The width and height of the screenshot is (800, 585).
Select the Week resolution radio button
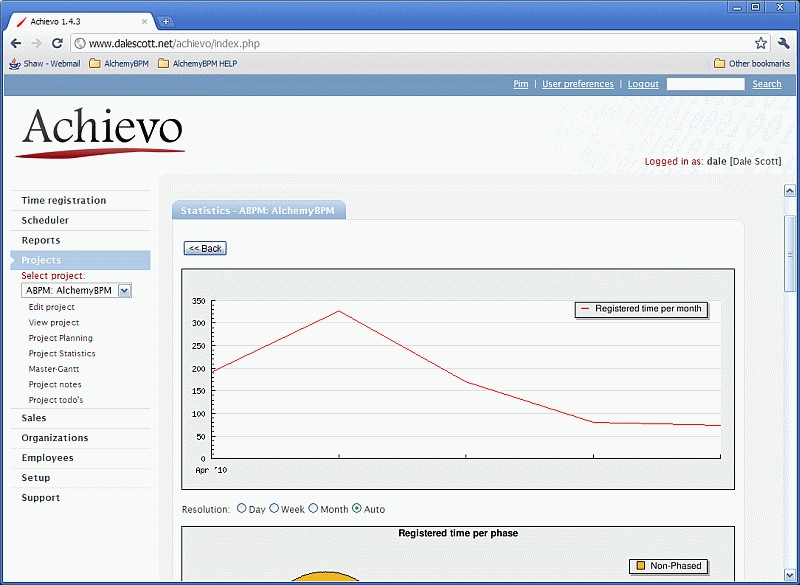274,508
